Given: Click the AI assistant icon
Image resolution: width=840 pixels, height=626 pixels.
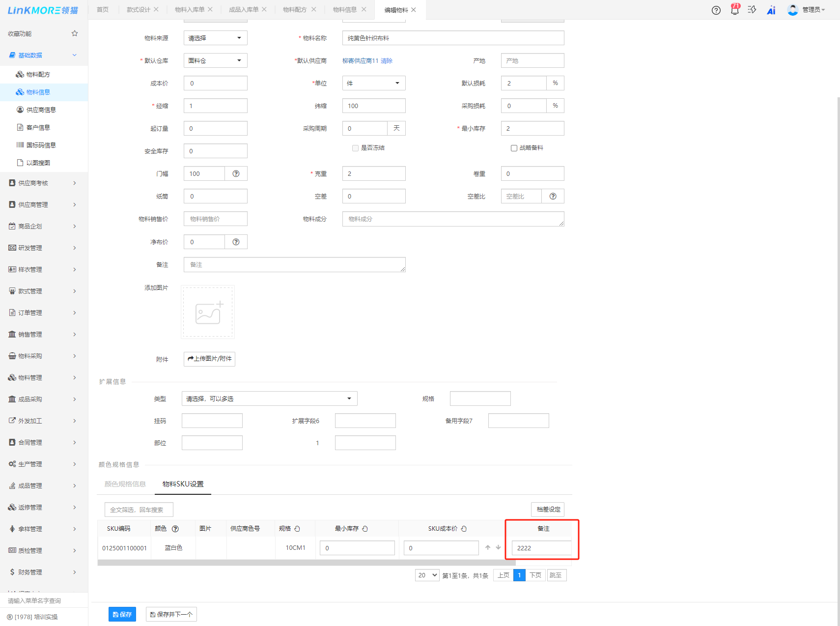Looking at the screenshot, I should point(771,10).
